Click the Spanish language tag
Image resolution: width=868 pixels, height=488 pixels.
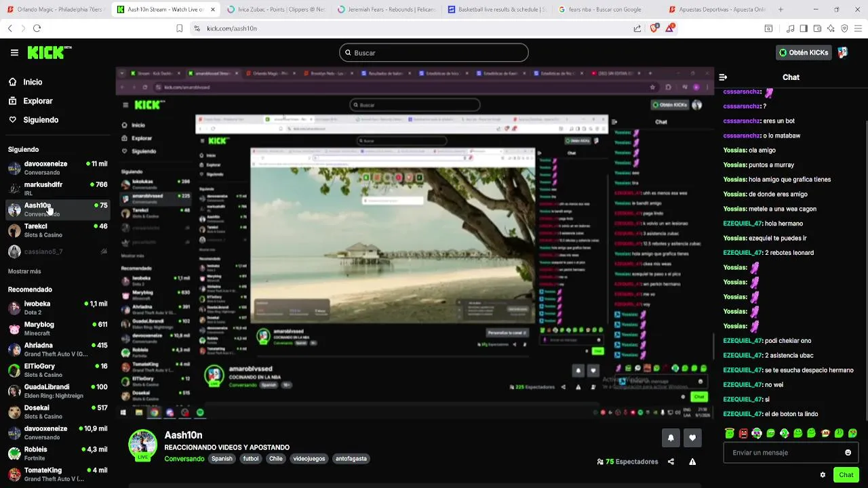click(x=222, y=459)
